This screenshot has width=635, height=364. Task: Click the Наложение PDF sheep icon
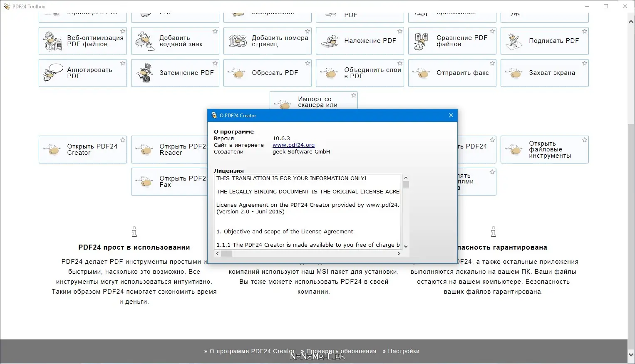pyautogui.click(x=331, y=41)
